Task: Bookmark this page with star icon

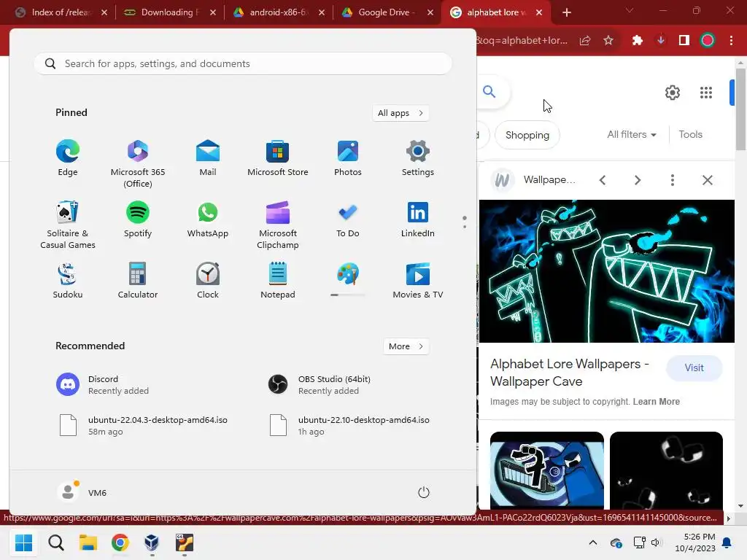Action: 608,41
